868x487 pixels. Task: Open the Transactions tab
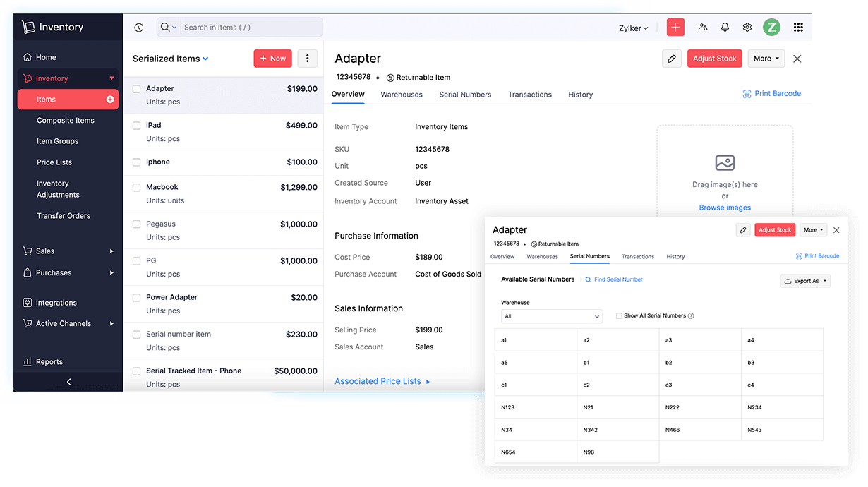[x=529, y=94]
